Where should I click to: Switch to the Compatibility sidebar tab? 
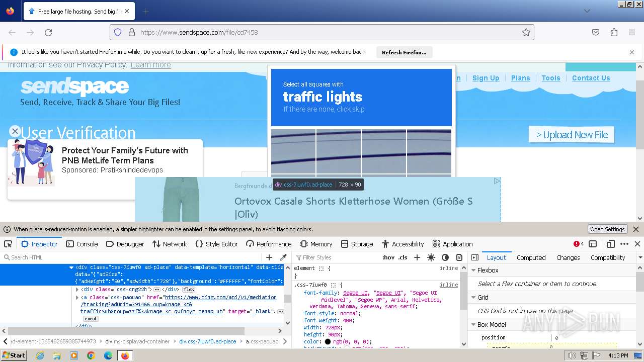[608, 257]
